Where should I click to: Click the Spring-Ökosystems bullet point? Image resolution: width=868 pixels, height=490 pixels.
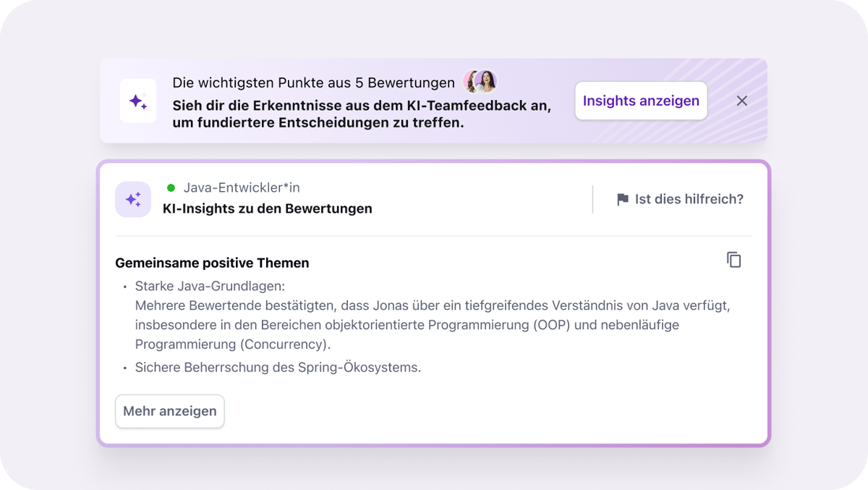pos(278,367)
